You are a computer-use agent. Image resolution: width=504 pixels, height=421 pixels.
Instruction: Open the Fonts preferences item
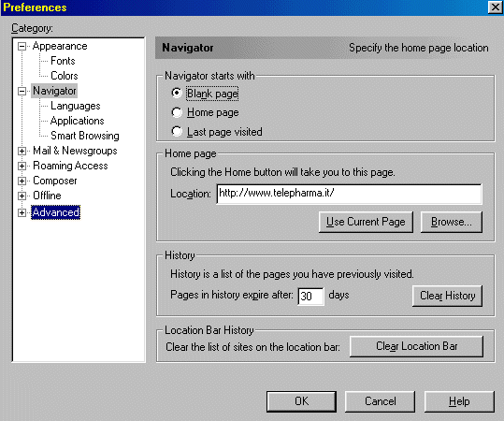coord(63,61)
